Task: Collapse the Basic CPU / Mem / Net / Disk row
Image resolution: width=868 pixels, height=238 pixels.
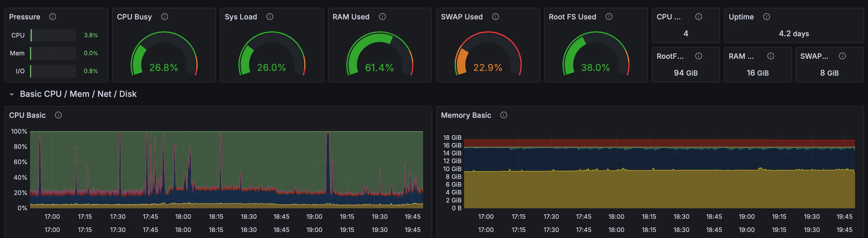Action: pyautogui.click(x=11, y=94)
